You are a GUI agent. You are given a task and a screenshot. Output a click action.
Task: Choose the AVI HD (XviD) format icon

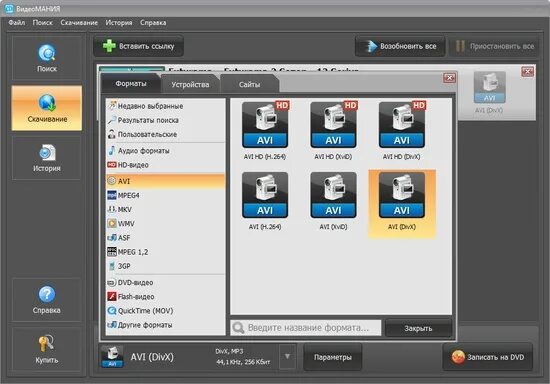(333, 125)
